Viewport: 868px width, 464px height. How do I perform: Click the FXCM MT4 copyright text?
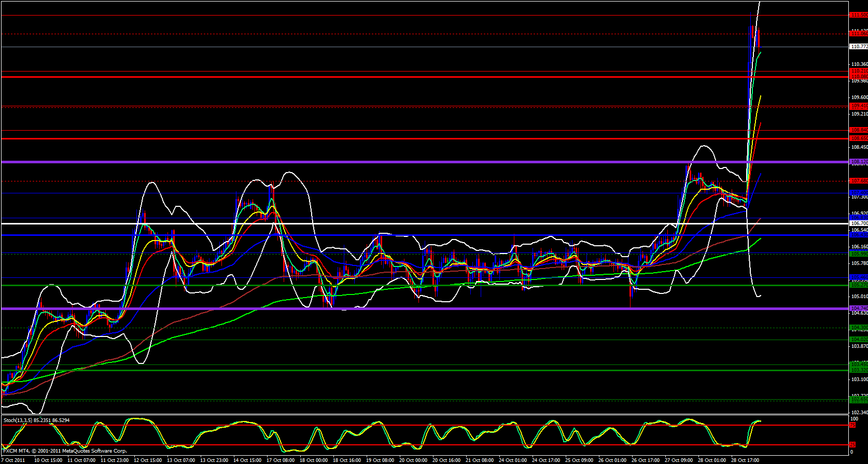tap(65, 451)
